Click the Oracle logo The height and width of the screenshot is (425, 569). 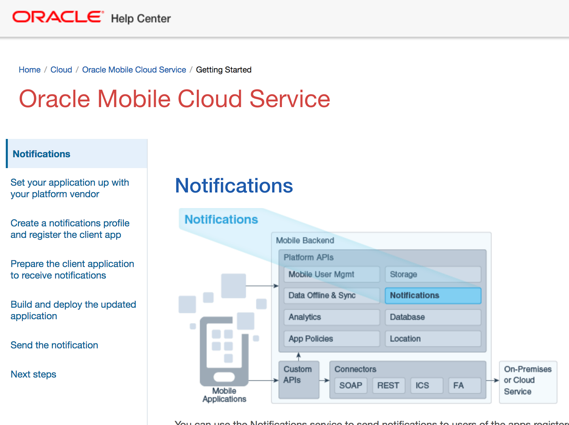click(58, 17)
